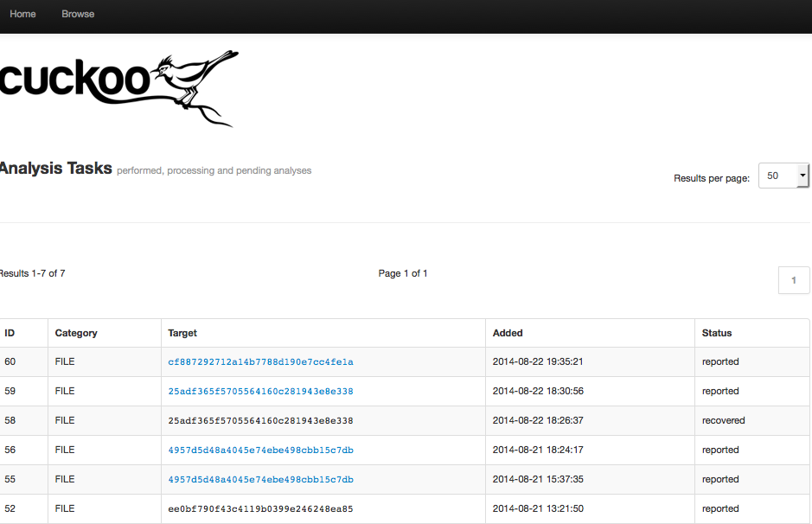Click the FILE category of task 52
The image size is (812, 524).
pos(65,509)
